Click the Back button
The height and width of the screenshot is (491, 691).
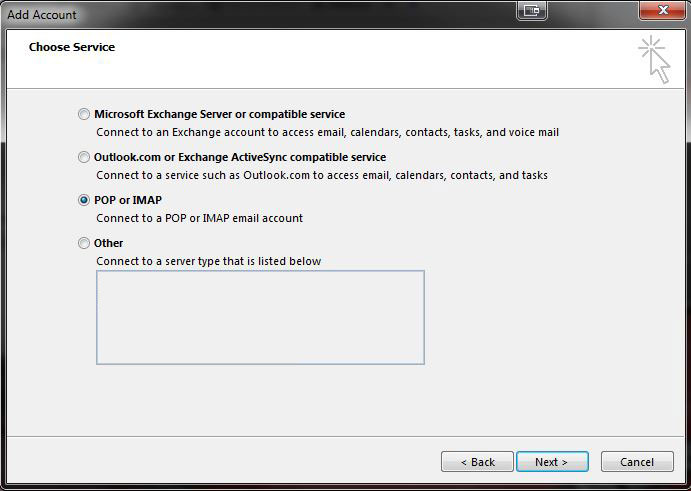click(477, 461)
